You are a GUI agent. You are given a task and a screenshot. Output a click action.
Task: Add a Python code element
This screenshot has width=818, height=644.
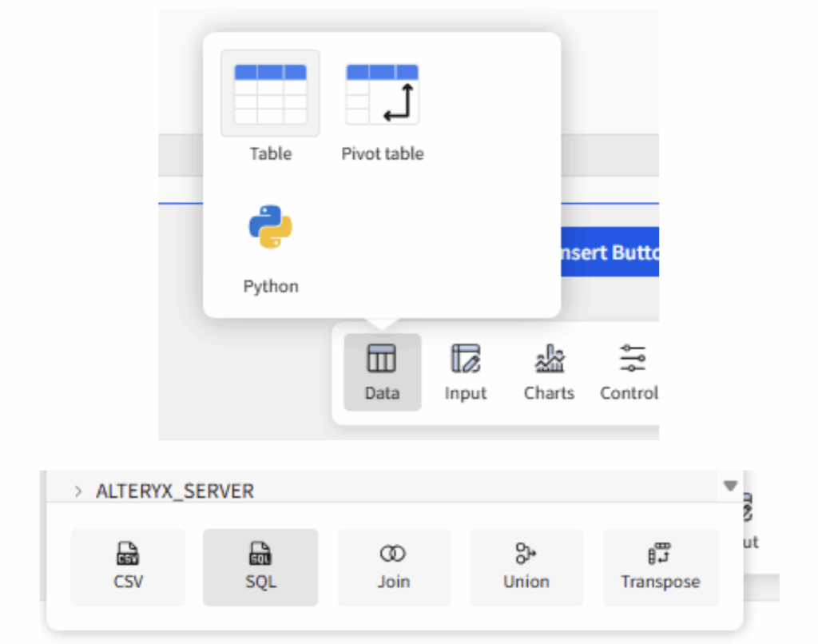click(x=270, y=228)
